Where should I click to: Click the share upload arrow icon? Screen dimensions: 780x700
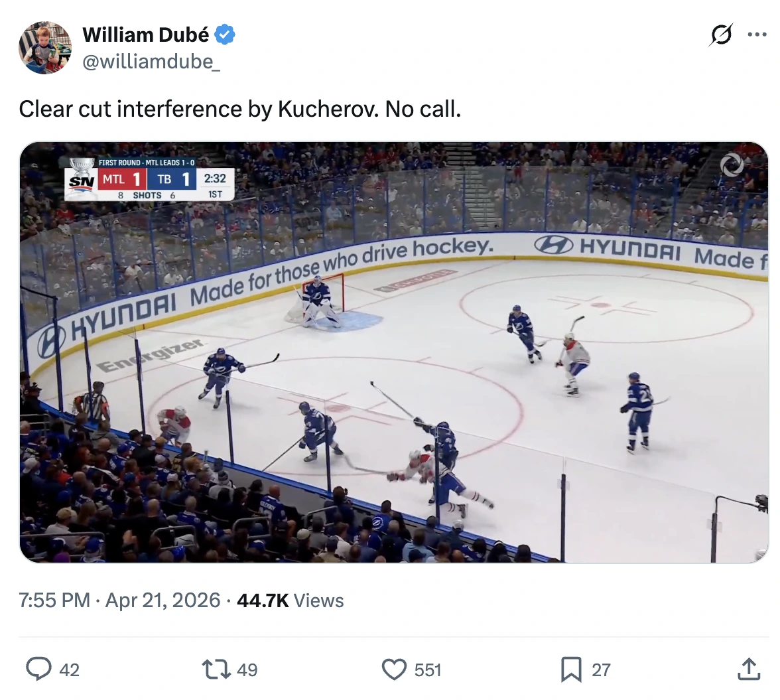[749, 669]
